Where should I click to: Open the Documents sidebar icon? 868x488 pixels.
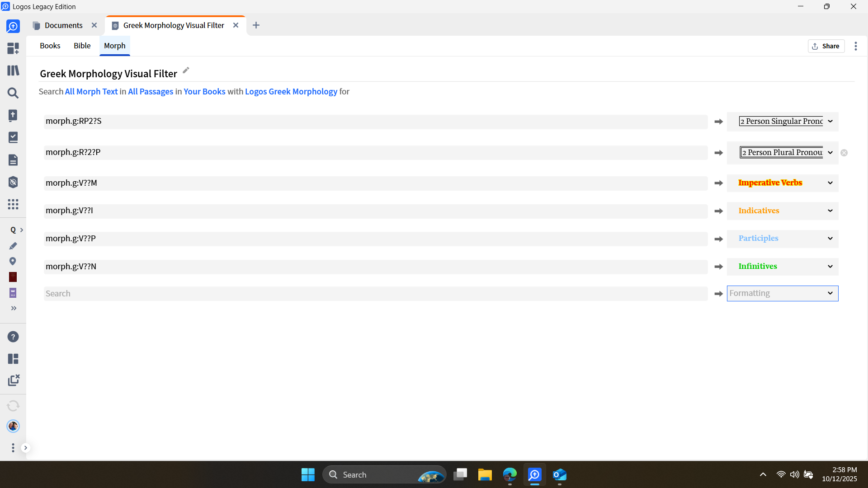pos(13,160)
